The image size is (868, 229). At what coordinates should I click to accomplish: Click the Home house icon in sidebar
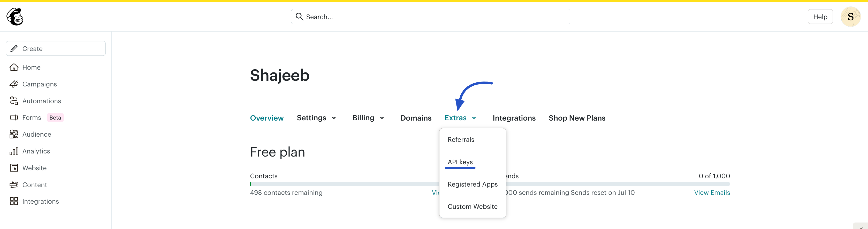click(14, 68)
